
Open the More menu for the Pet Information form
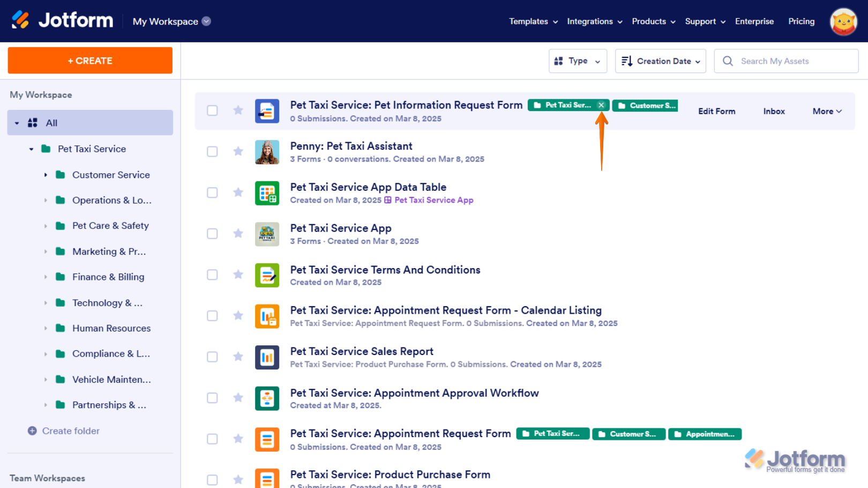(827, 111)
